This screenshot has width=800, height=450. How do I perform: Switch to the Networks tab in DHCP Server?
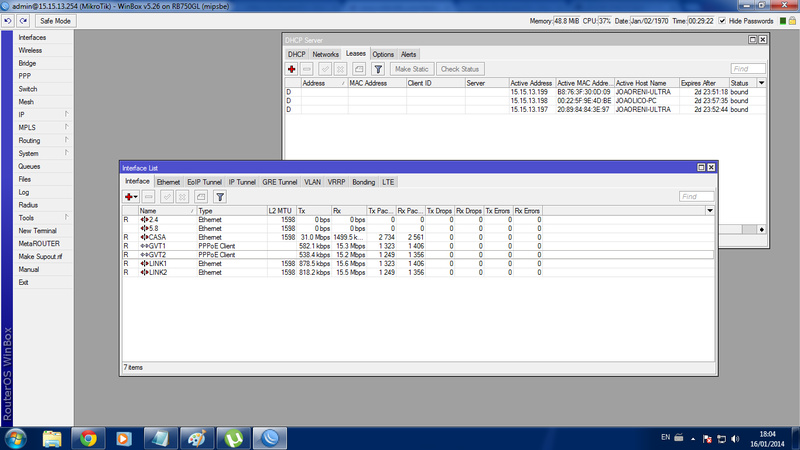[x=325, y=54]
